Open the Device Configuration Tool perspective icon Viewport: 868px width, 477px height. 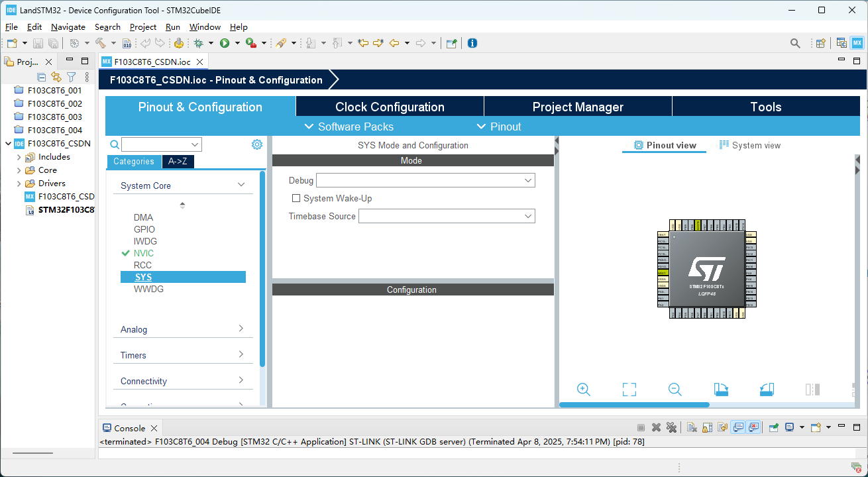pyautogui.click(x=857, y=43)
